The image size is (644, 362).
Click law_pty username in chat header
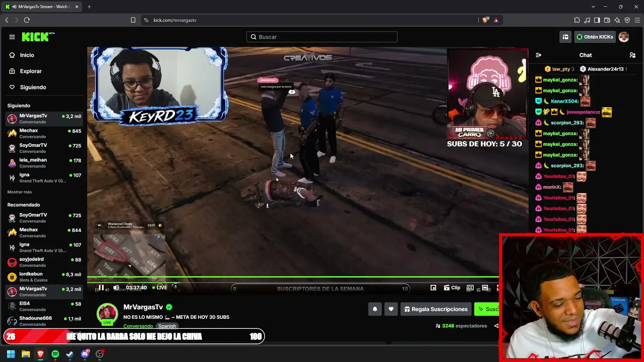(561, 69)
